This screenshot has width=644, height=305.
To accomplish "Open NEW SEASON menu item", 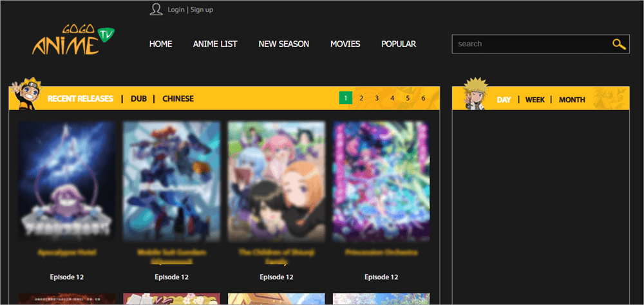I will point(284,44).
